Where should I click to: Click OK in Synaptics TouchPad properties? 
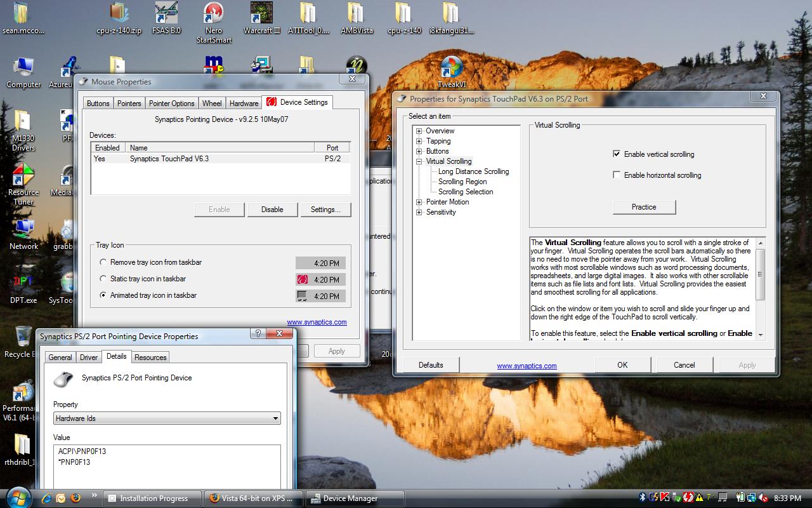pyautogui.click(x=622, y=365)
